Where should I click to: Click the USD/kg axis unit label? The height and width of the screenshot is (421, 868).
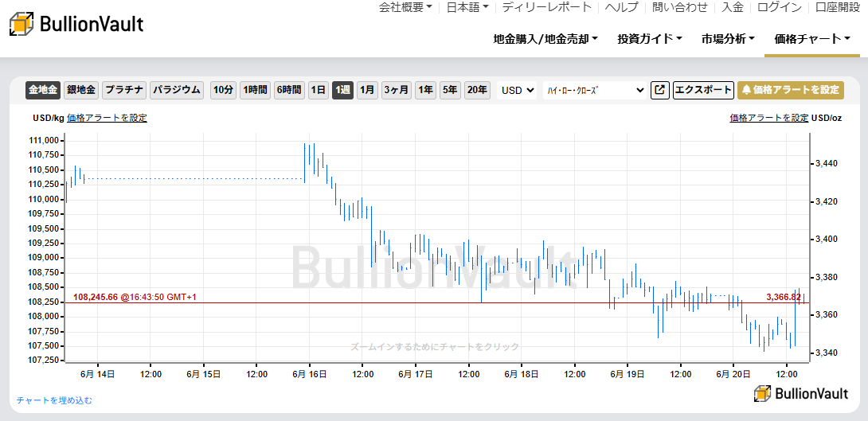[49, 118]
